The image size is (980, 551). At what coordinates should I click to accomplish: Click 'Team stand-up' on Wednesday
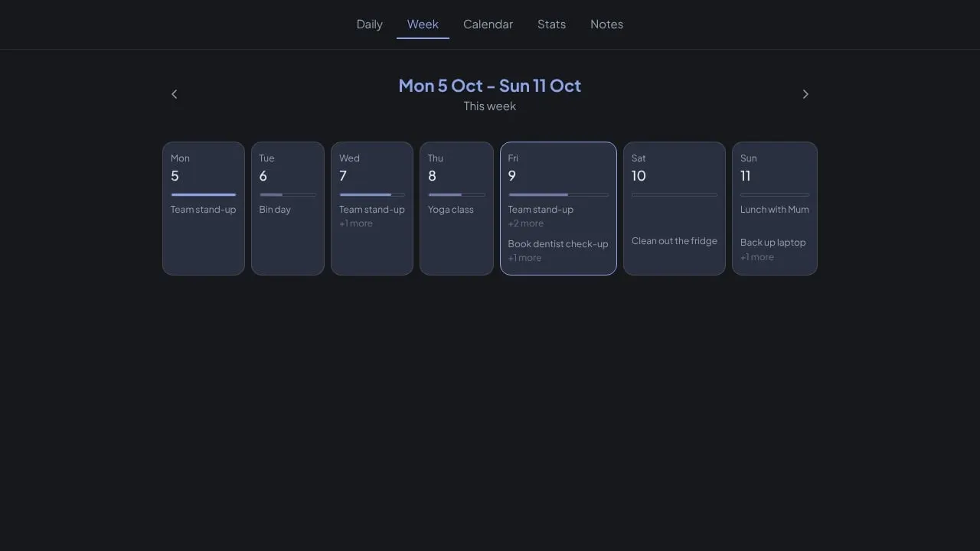tap(372, 210)
